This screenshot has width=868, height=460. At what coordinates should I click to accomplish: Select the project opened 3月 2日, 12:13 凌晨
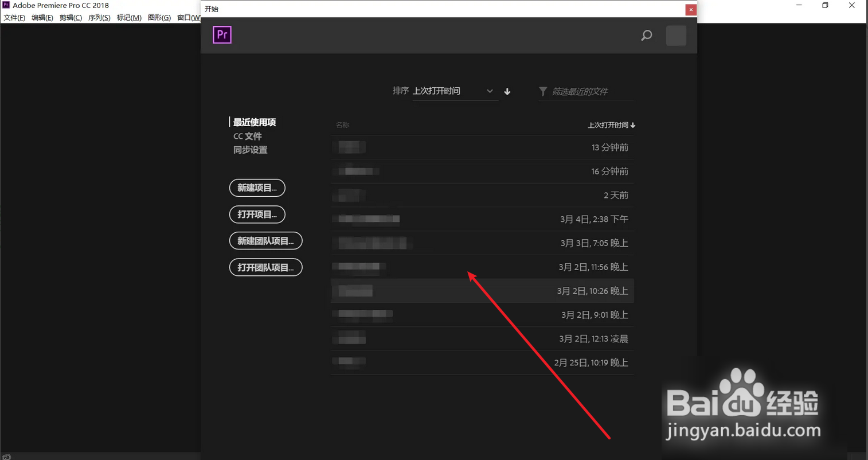click(x=482, y=339)
